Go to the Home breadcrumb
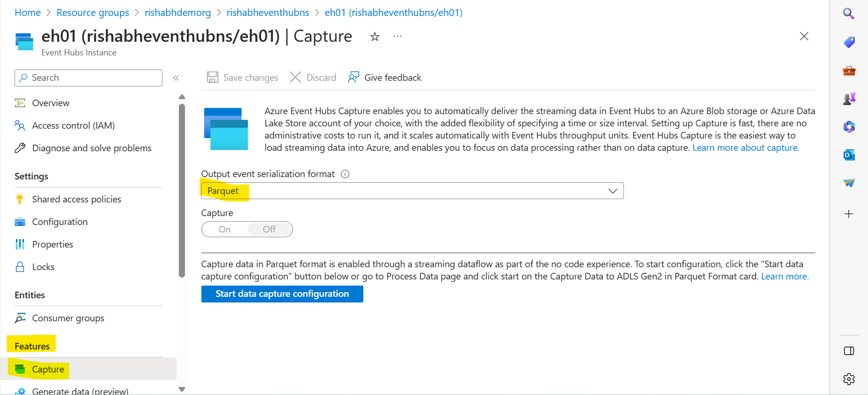The width and height of the screenshot is (868, 395). click(x=28, y=13)
